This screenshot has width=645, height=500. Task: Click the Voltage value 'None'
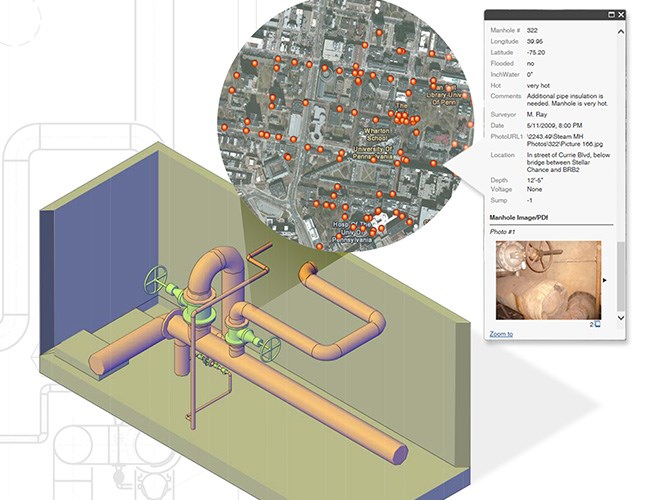pyautogui.click(x=534, y=190)
